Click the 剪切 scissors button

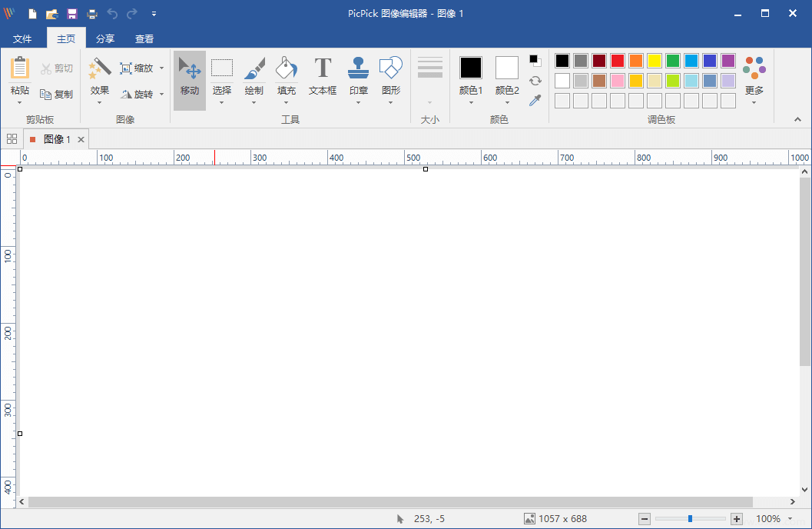pyautogui.click(x=57, y=68)
